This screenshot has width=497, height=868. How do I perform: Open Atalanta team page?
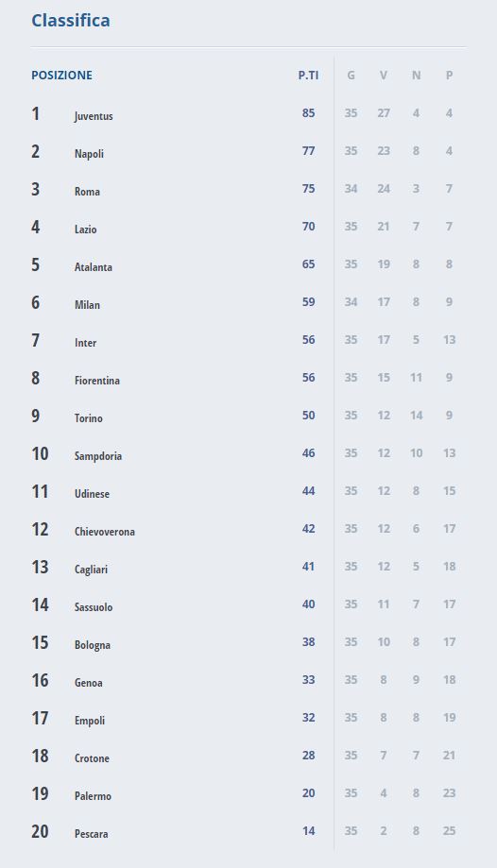pyautogui.click(x=94, y=266)
